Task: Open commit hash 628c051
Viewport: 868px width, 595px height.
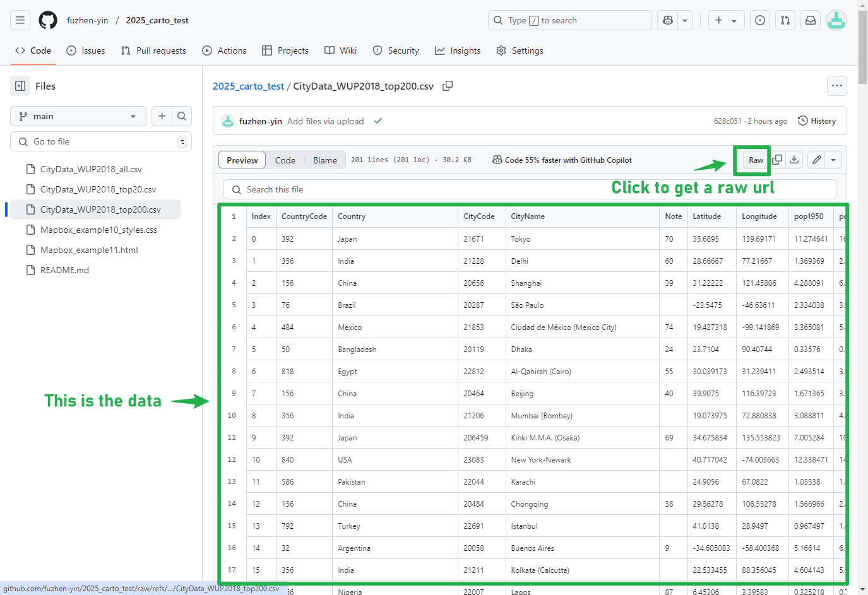Action: (x=727, y=121)
